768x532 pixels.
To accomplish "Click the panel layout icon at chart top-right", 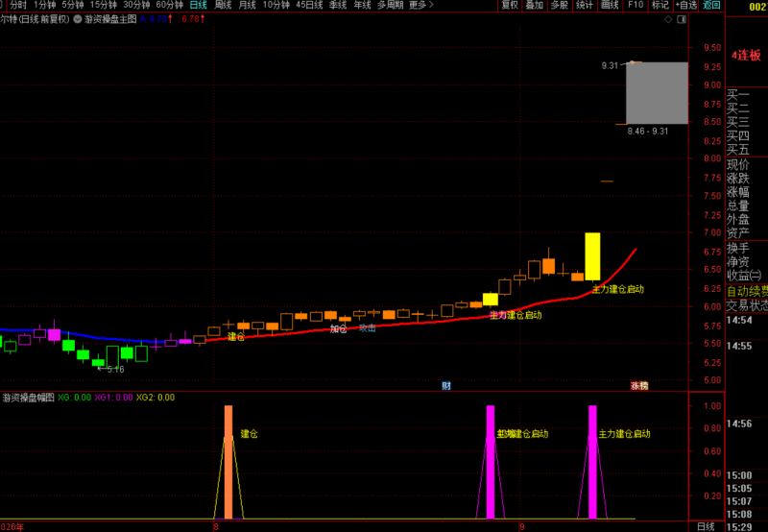I will pyautogui.click(x=682, y=19).
